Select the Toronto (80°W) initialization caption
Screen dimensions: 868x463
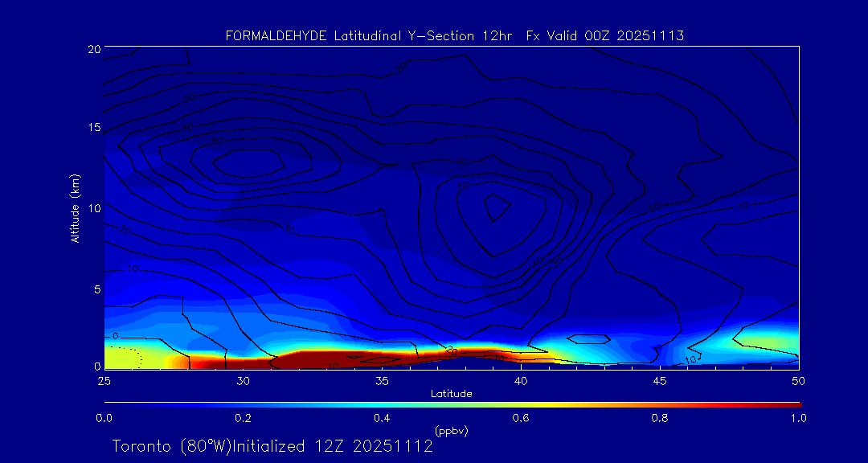(x=272, y=446)
